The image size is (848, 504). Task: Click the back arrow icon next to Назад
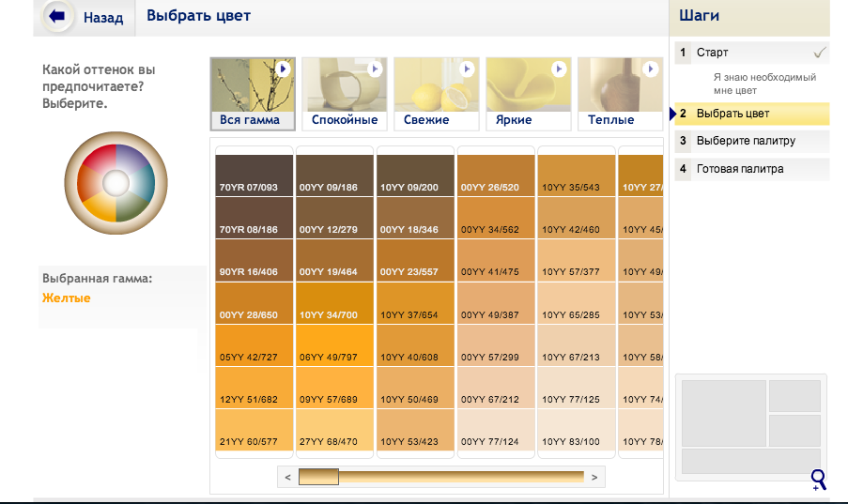click(58, 17)
